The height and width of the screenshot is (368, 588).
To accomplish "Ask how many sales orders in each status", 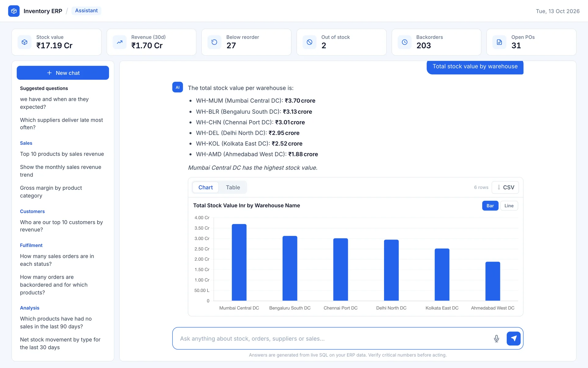I will (x=57, y=260).
